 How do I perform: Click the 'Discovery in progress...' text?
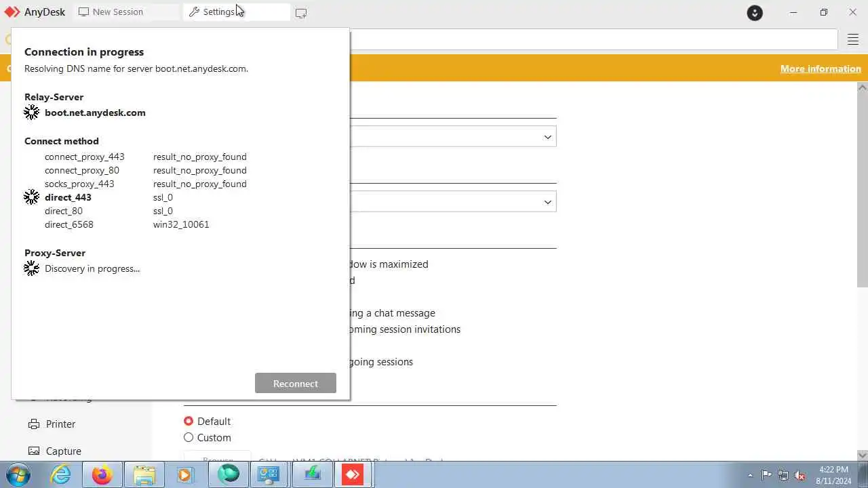point(92,268)
